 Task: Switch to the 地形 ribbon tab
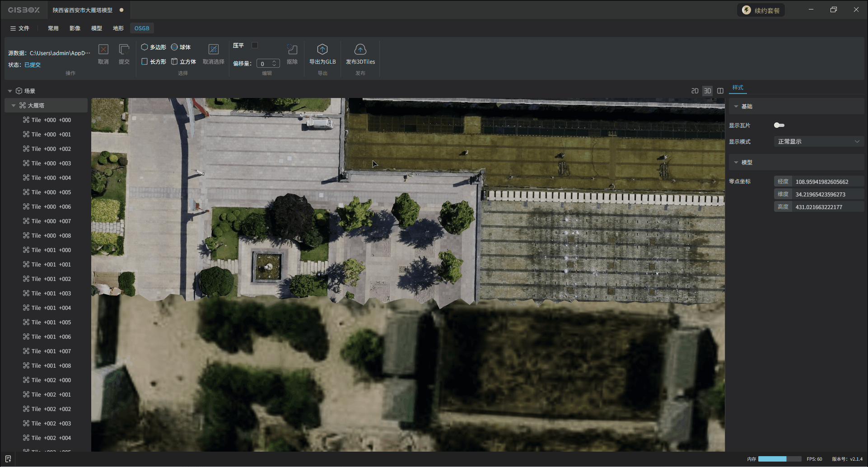[x=118, y=28]
